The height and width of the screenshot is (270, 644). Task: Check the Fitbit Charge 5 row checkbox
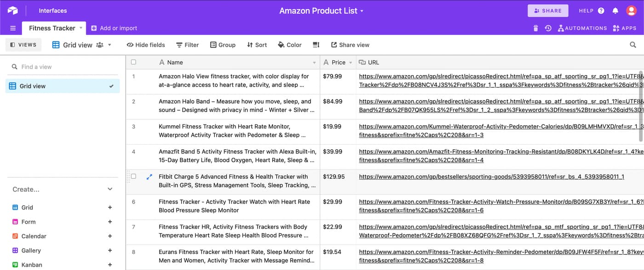click(133, 176)
